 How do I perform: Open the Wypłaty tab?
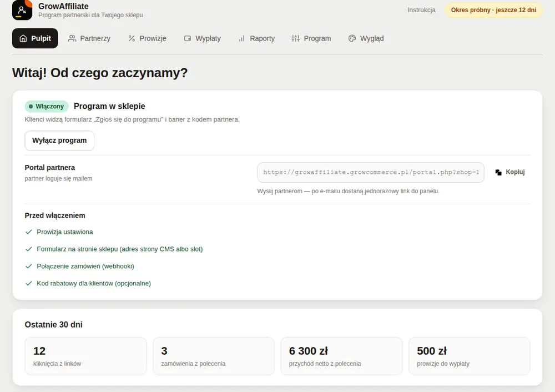tap(203, 38)
